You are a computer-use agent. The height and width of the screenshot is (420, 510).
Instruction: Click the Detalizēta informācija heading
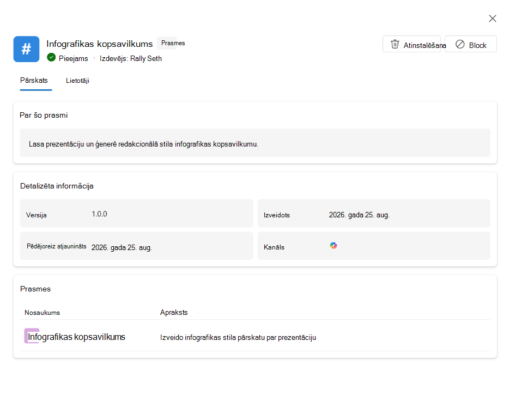(57, 186)
